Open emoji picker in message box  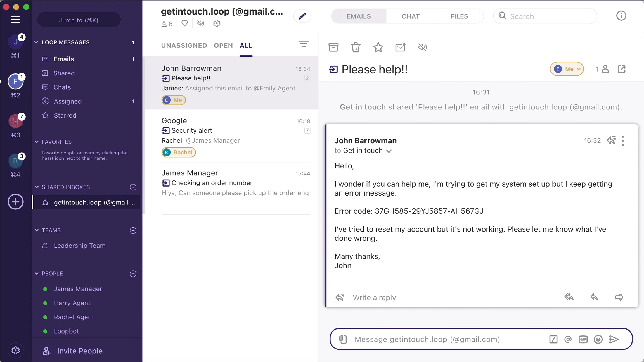pos(598,339)
